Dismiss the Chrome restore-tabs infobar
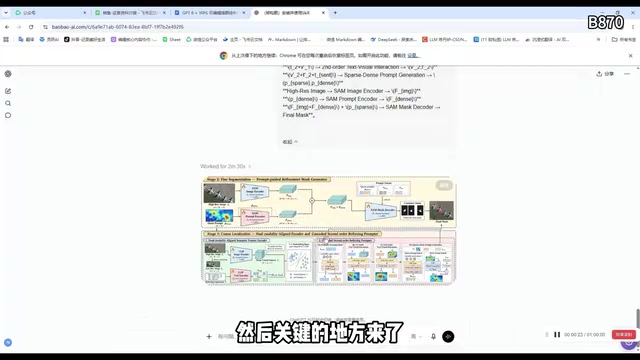Image resolution: width=640 pixels, height=360 pixels. pos(631,56)
